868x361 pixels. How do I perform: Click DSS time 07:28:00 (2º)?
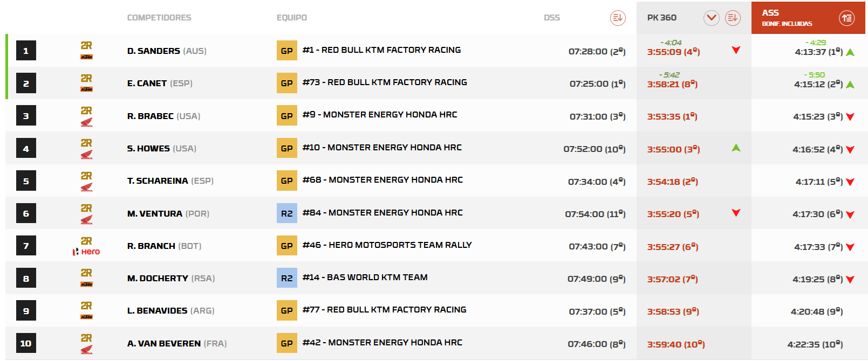pyautogui.click(x=597, y=52)
